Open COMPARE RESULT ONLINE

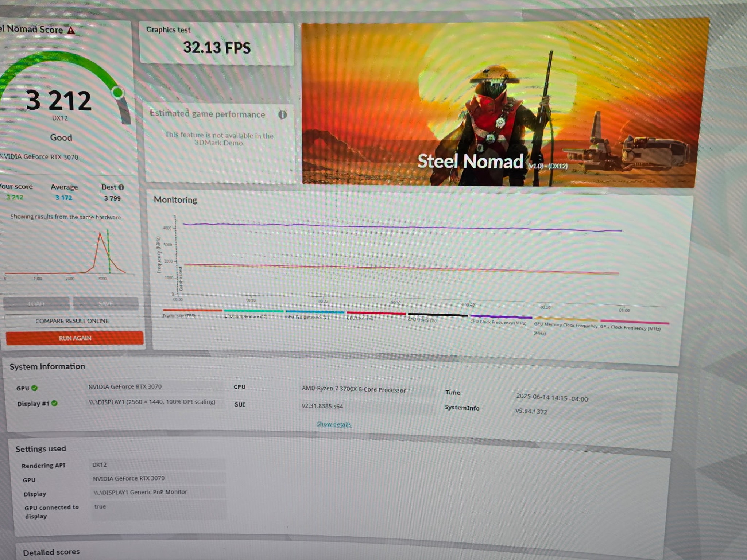pyautogui.click(x=72, y=321)
